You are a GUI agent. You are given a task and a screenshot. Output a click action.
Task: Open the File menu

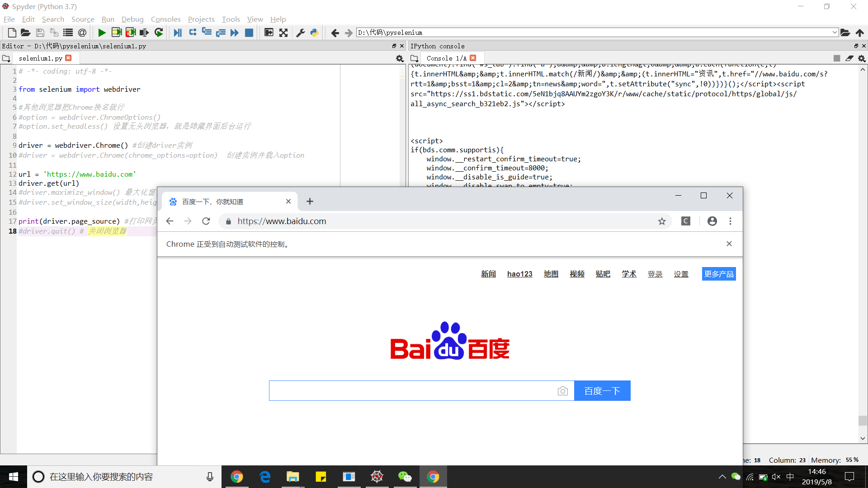click(x=9, y=19)
